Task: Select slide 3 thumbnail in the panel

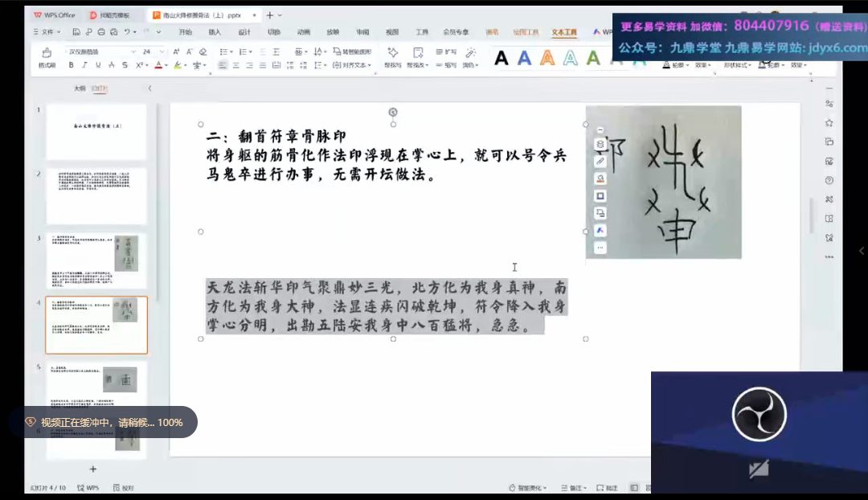Action: point(96,260)
